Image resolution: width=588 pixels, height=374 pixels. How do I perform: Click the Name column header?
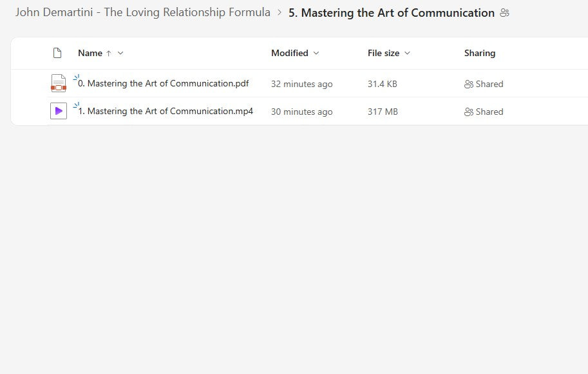click(90, 53)
